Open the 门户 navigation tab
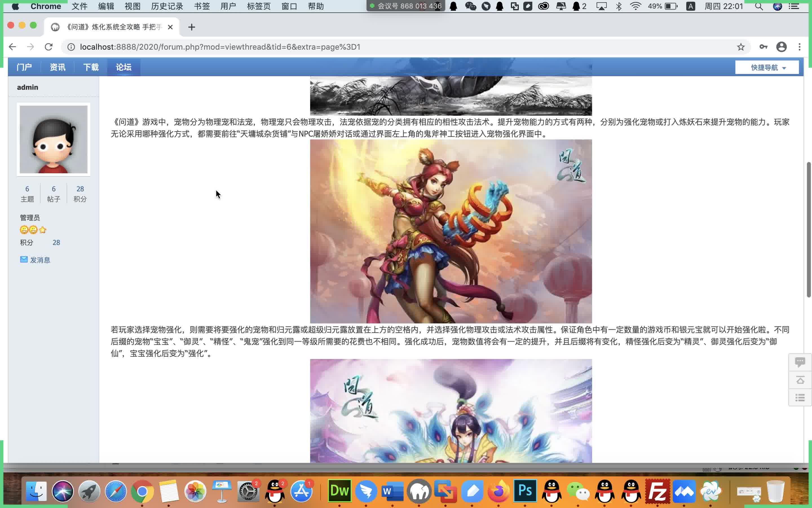The width and height of the screenshot is (812, 508). click(x=24, y=67)
